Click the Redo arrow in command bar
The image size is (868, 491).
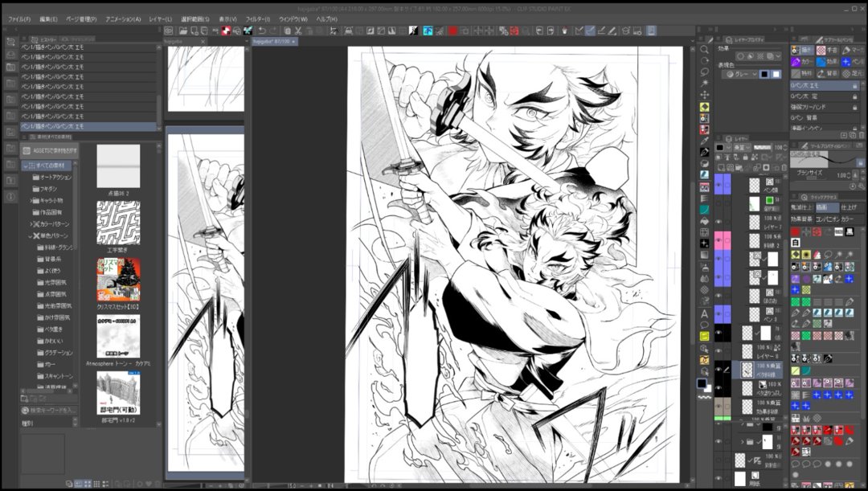click(273, 31)
